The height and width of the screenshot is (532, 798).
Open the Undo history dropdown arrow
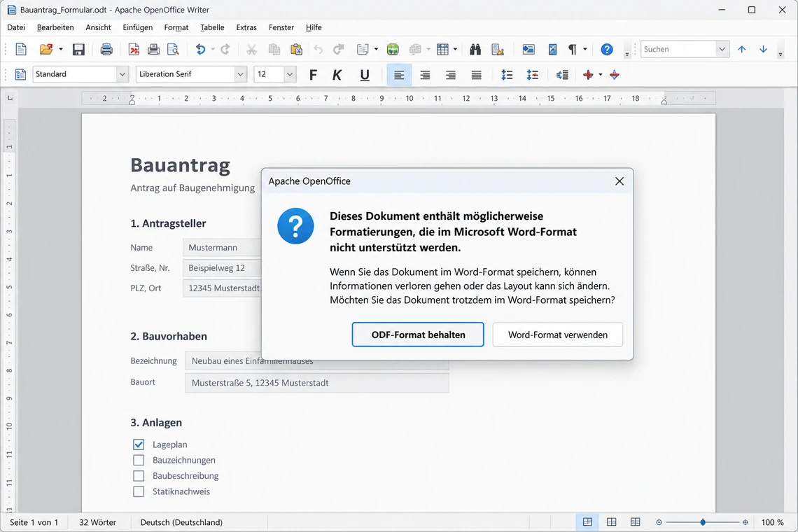point(213,50)
